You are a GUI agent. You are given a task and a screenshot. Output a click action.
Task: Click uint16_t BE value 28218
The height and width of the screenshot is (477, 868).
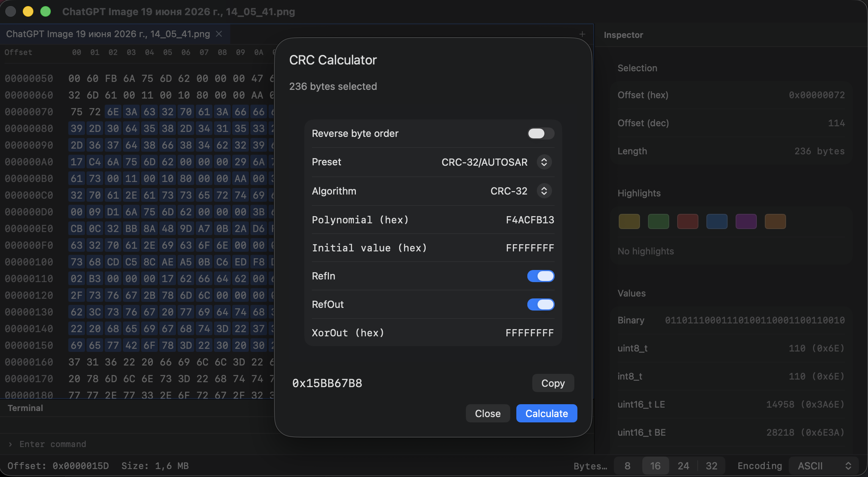(805, 433)
